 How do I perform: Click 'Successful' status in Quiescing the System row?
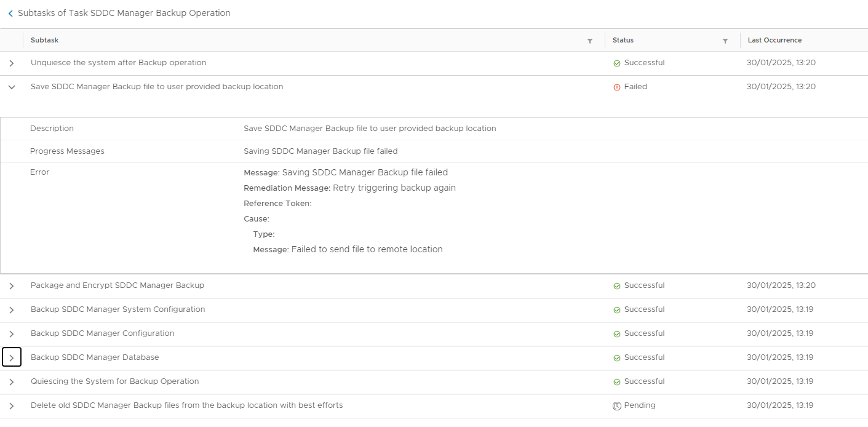coord(644,381)
